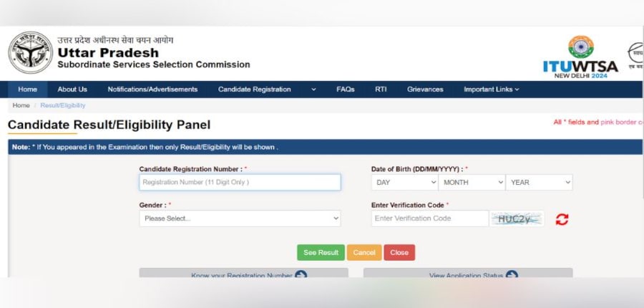
Task: Select the YEAR dropdown
Action: coord(539,183)
